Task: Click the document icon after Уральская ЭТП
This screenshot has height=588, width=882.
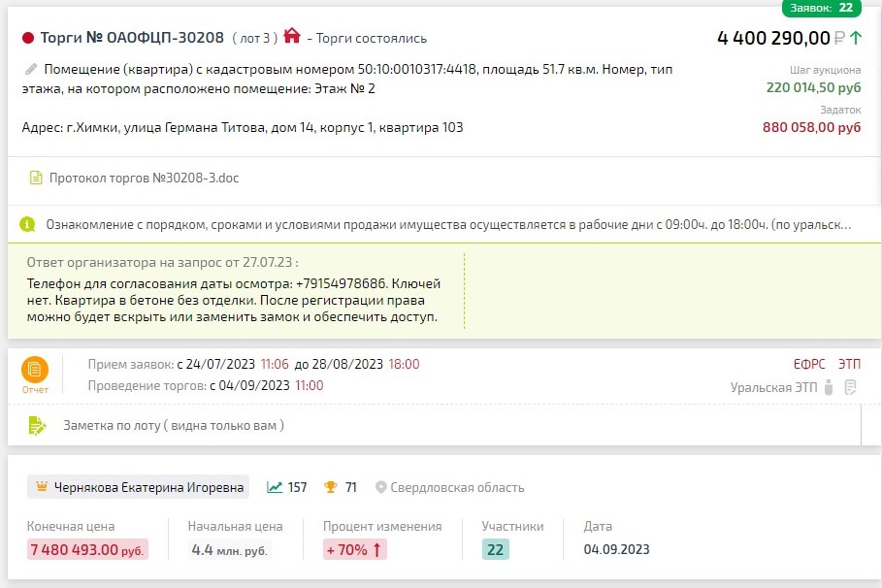Action: (x=851, y=387)
